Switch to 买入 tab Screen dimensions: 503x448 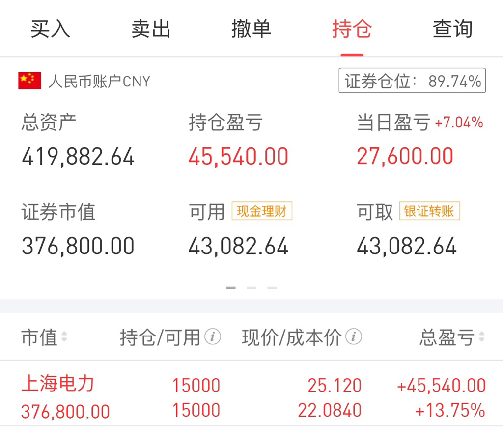51,29
